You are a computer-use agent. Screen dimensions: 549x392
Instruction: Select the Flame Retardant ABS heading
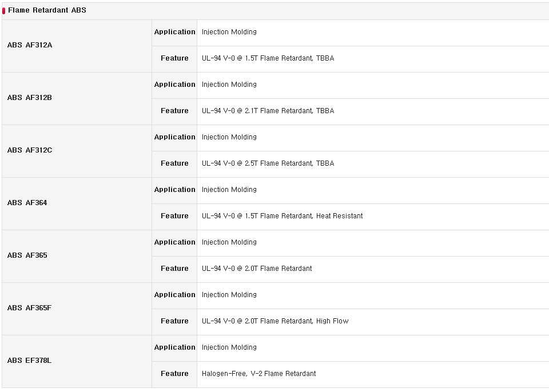[x=47, y=10]
